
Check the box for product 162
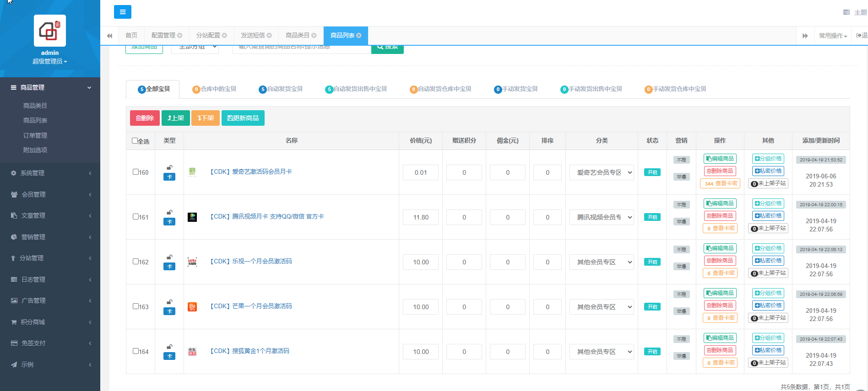click(x=136, y=262)
